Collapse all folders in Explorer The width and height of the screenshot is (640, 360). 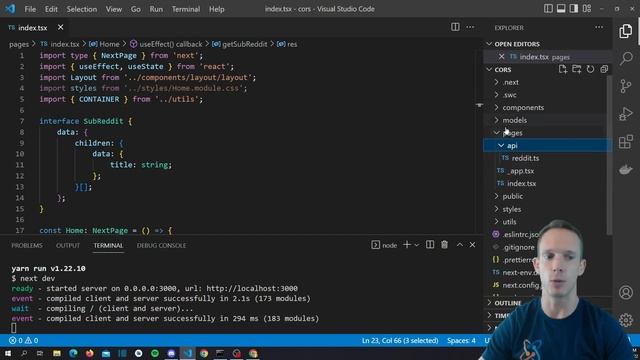[604, 69]
